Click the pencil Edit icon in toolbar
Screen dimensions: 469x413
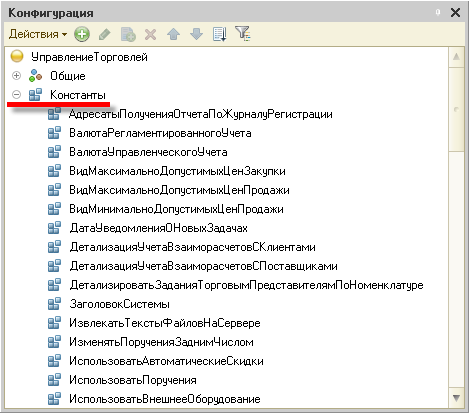pyautogui.click(x=105, y=34)
